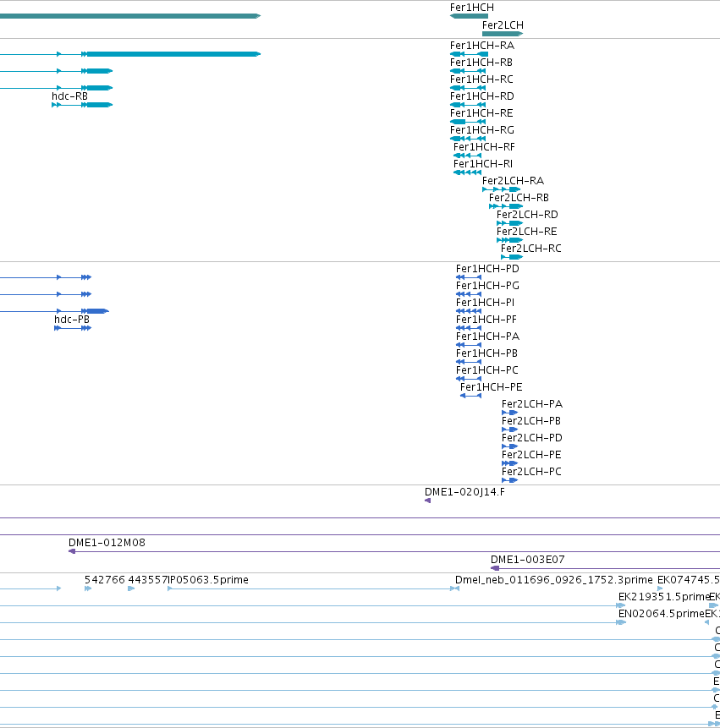720x728 pixels.
Task: Select the Fer2LCH gene feature
Action: point(503,34)
